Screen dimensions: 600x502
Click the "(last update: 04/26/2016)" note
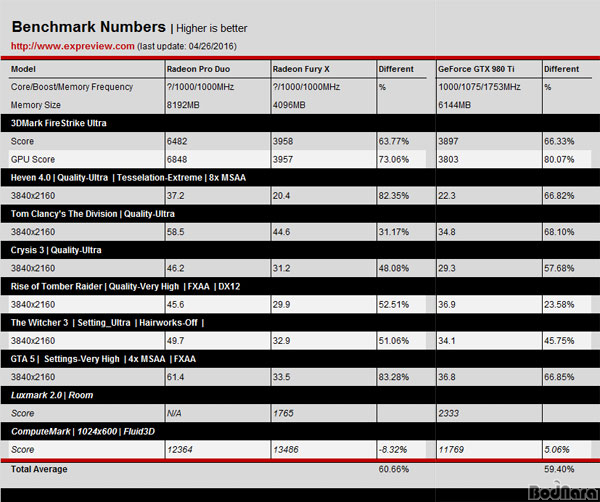(187, 46)
